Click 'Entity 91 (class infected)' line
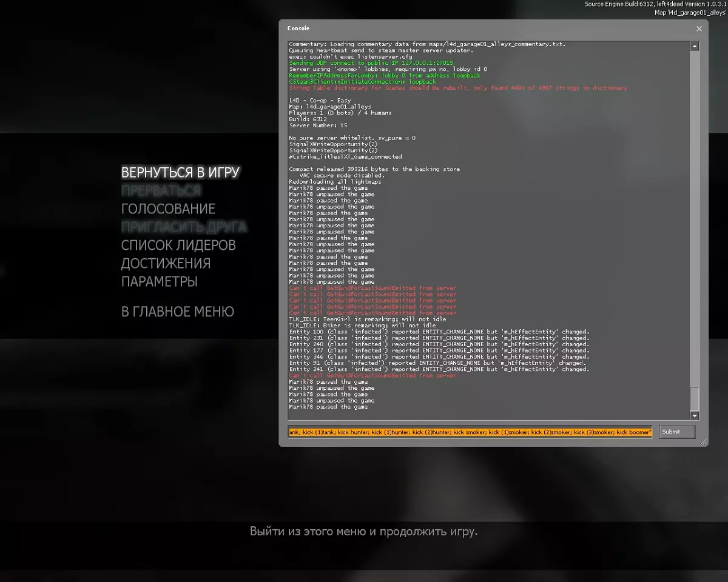The width and height of the screenshot is (728, 582). coord(437,363)
